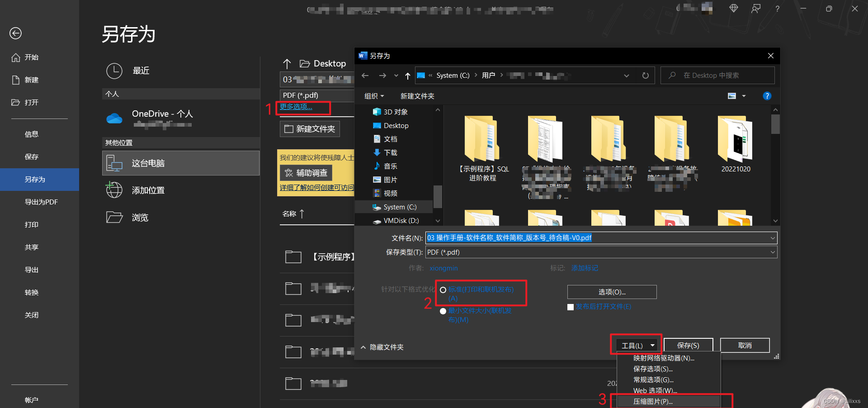
Task: Select VMDisk (D:) in the navigation tree
Action: tap(396, 220)
